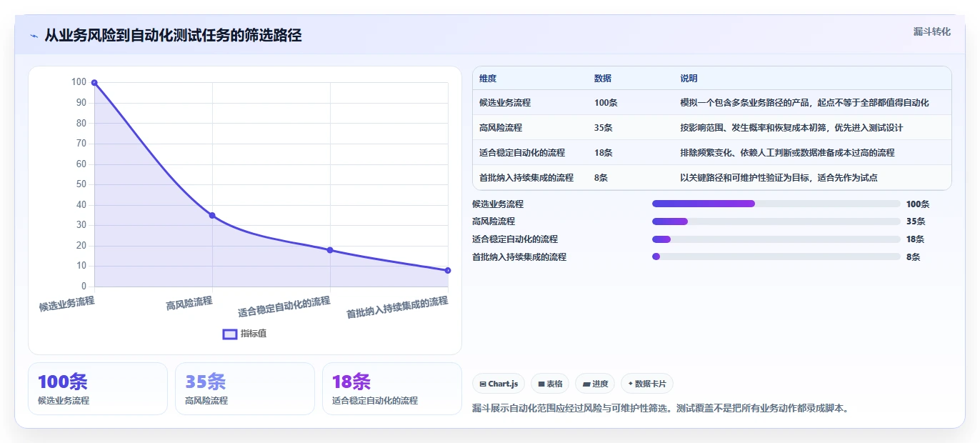This screenshot has width=980, height=443.
Task: Click the 18条 table value
Action: tap(604, 153)
